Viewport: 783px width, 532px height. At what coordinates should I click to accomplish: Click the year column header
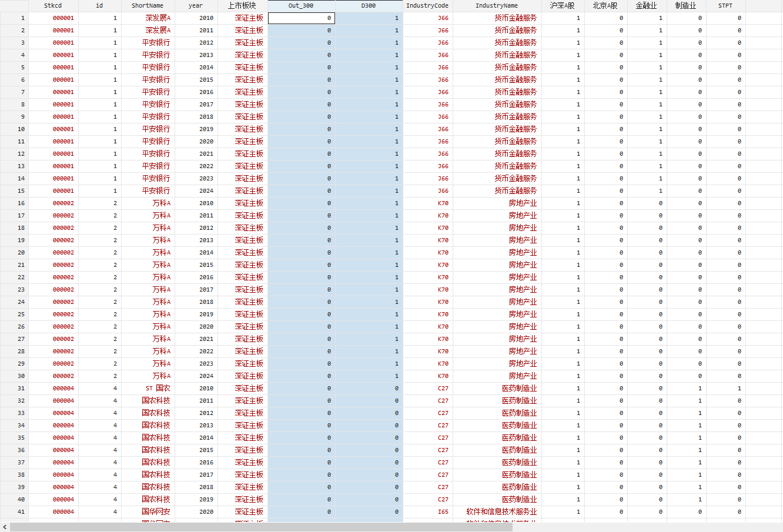click(196, 6)
